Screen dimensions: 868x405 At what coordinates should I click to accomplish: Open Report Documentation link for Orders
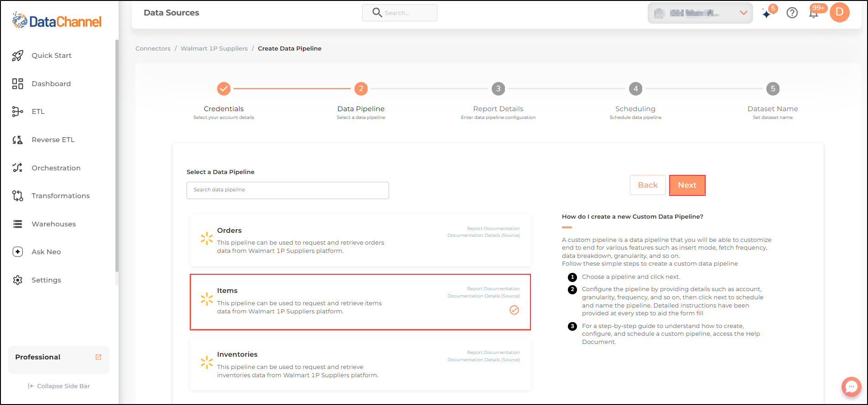pyautogui.click(x=493, y=229)
